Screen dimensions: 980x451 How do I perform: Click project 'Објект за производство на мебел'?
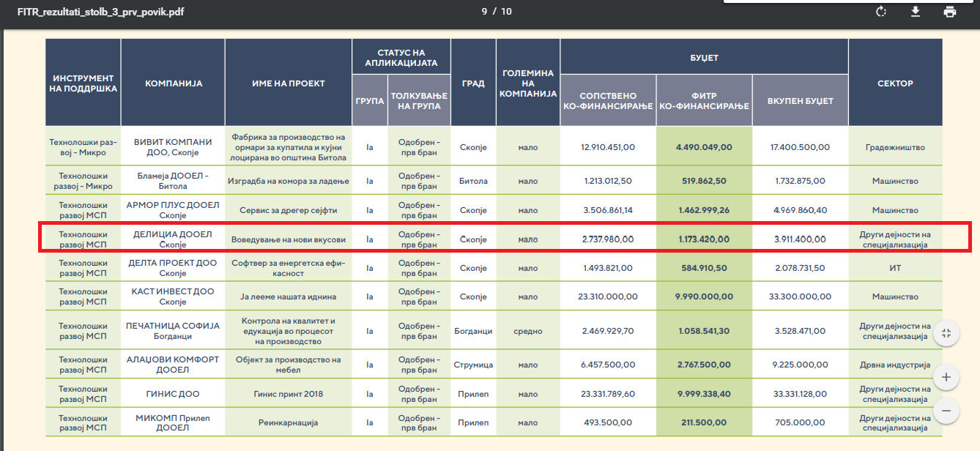289,365
